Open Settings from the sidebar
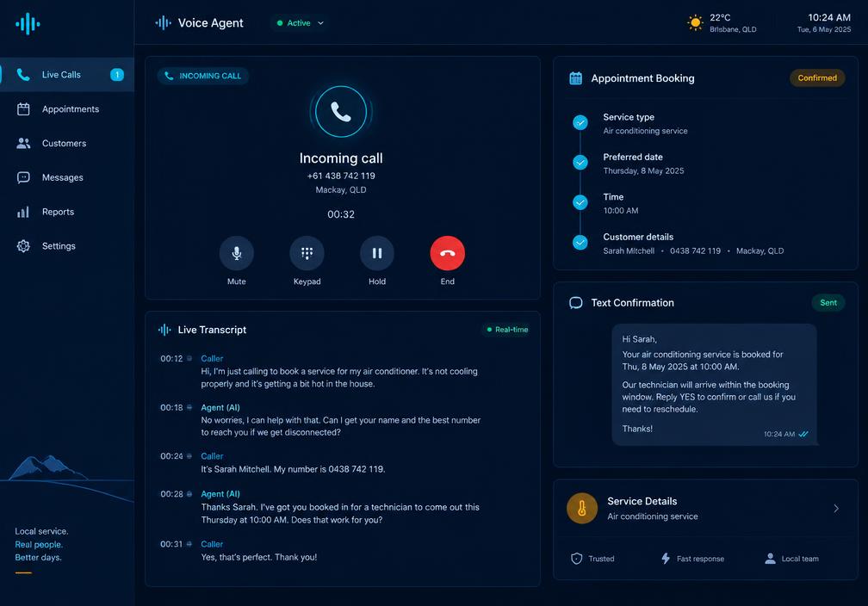 [x=67, y=246]
